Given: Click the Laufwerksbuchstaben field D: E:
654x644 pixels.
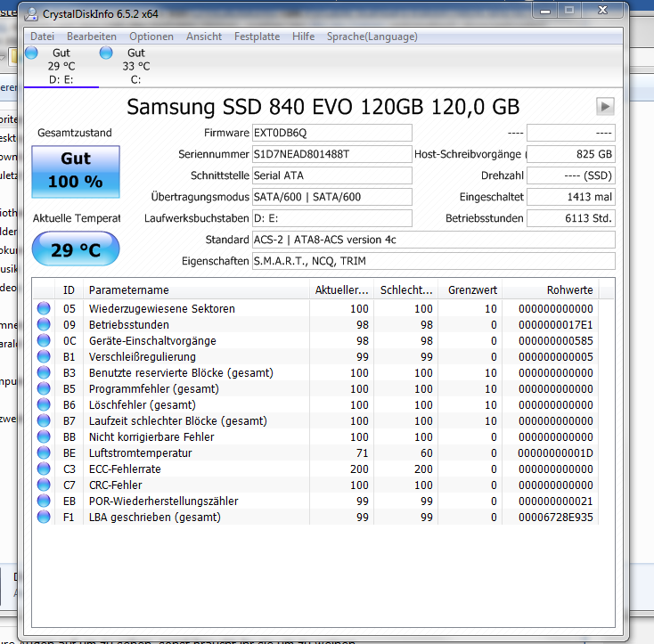Looking at the screenshot, I should [x=332, y=218].
